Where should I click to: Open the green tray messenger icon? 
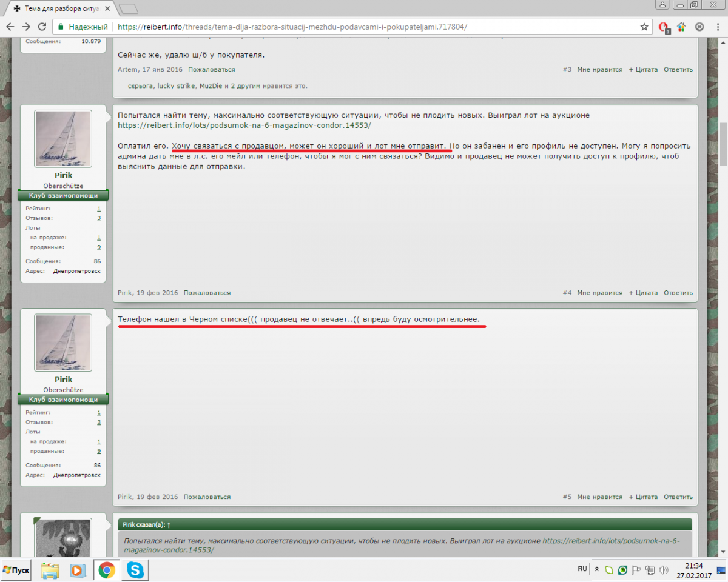tap(610, 570)
